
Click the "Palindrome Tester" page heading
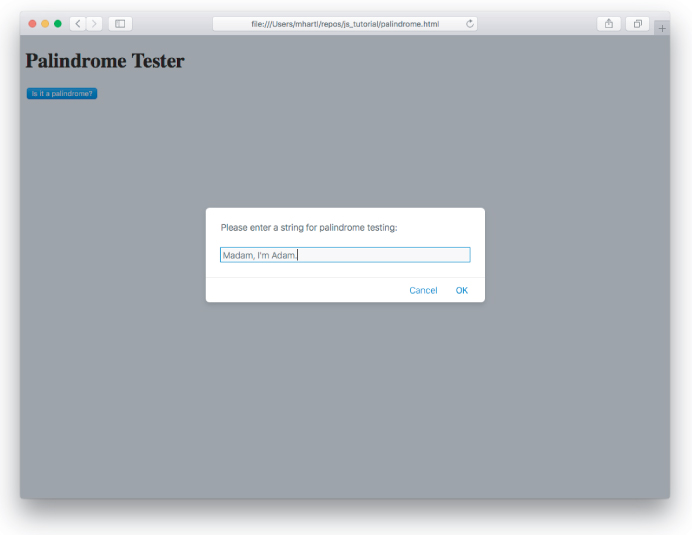pyautogui.click(x=105, y=61)
